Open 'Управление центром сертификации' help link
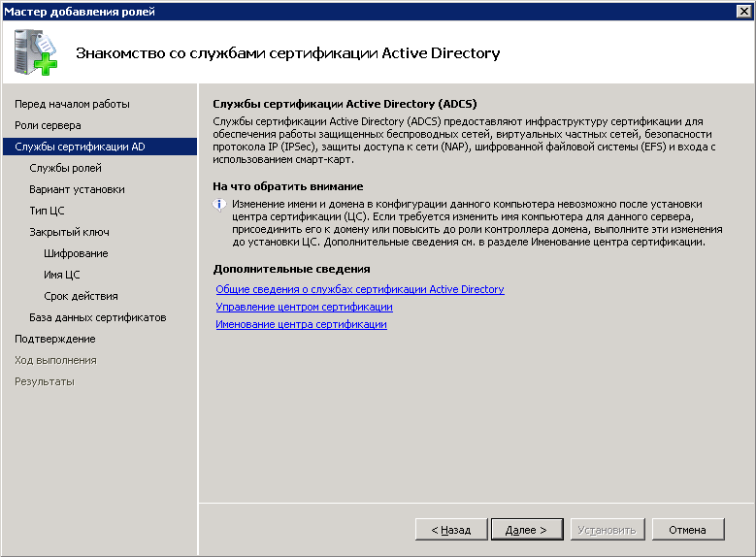This screenshot has height=557, width=756. point(304,307)
